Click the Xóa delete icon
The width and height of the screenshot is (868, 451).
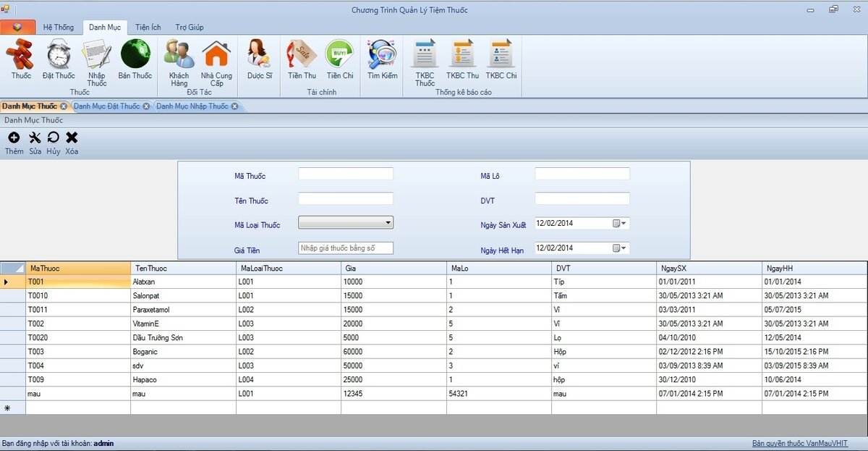click(x=72, y=143)
